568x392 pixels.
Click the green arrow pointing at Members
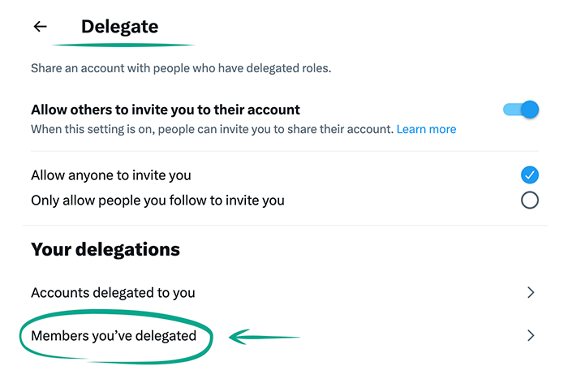tap(265, 336)
